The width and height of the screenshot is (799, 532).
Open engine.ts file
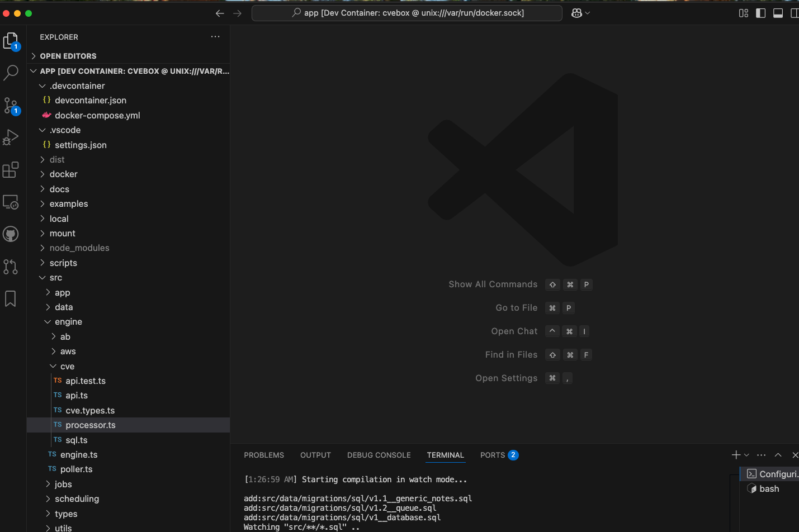(x=129, y=454)
